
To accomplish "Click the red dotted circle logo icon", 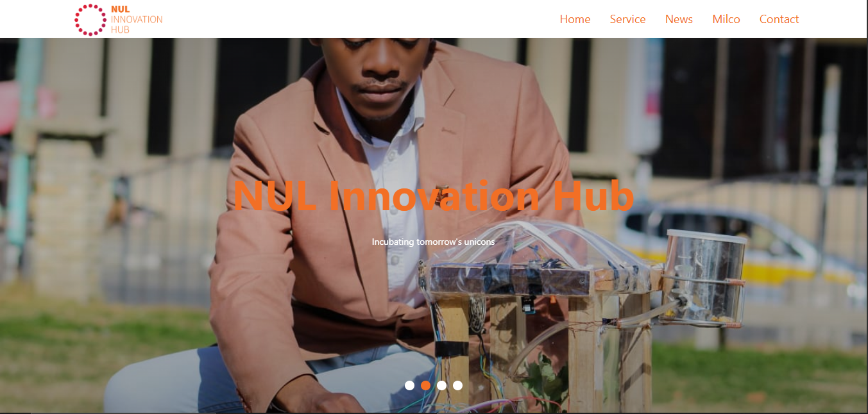I will pos(90,19).
